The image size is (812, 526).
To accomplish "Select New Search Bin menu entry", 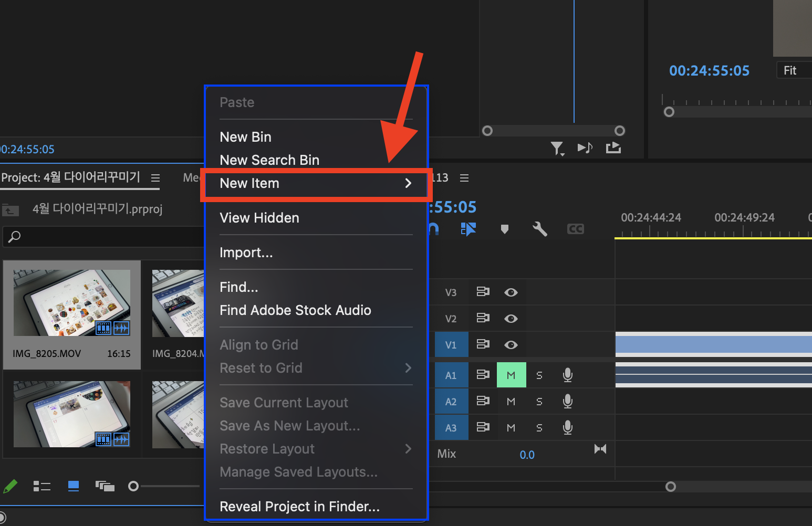I will point(269,160).
